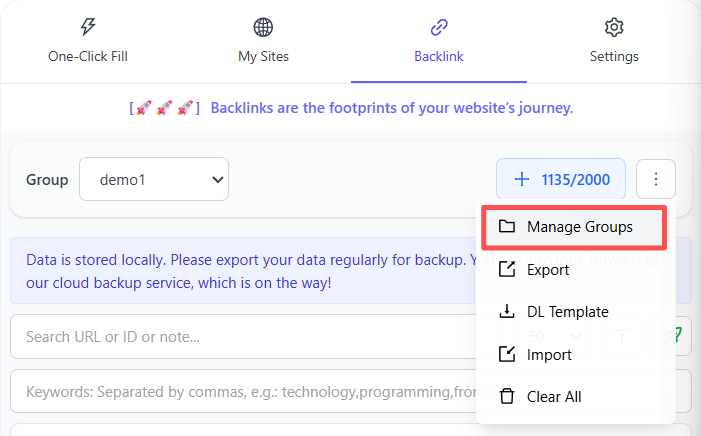Select Import from the dropdown menu
The height and width of the screenshot is (436, 701).
pyautogui.click(x=549, y=355)
